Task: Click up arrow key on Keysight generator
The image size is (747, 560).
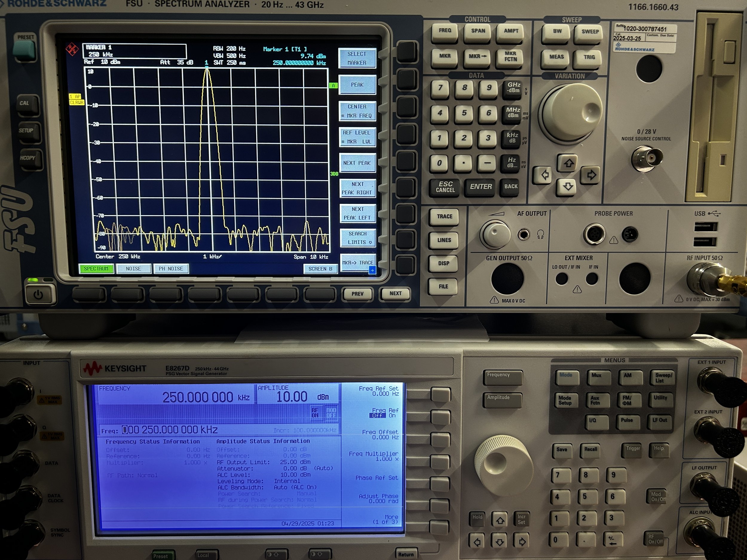Action: pos(500,520)
